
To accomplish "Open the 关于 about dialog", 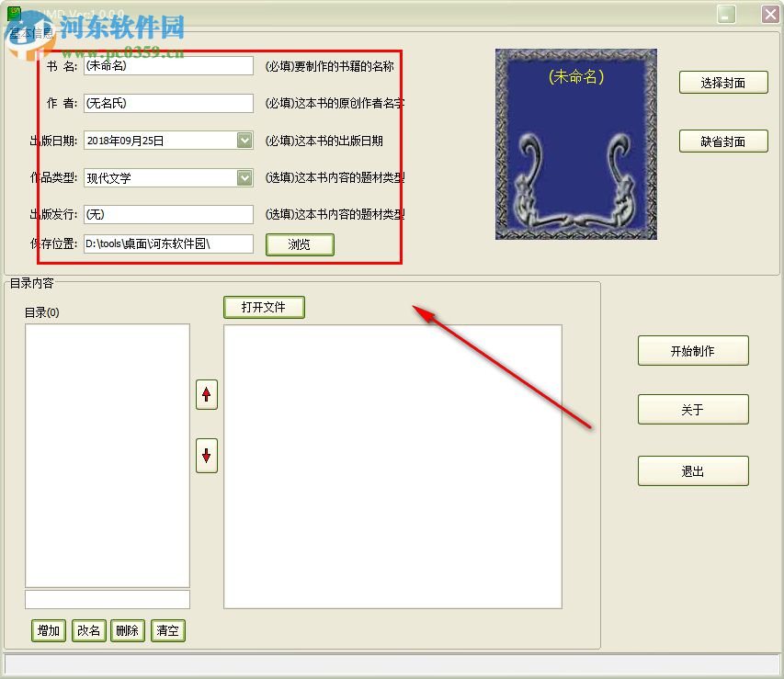I will coord(693,409).
